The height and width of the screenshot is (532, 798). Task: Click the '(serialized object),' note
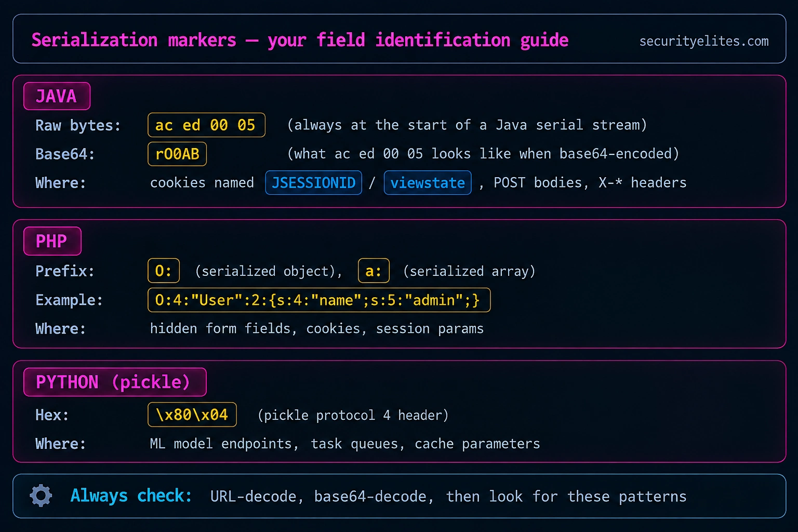click(269, 271)
